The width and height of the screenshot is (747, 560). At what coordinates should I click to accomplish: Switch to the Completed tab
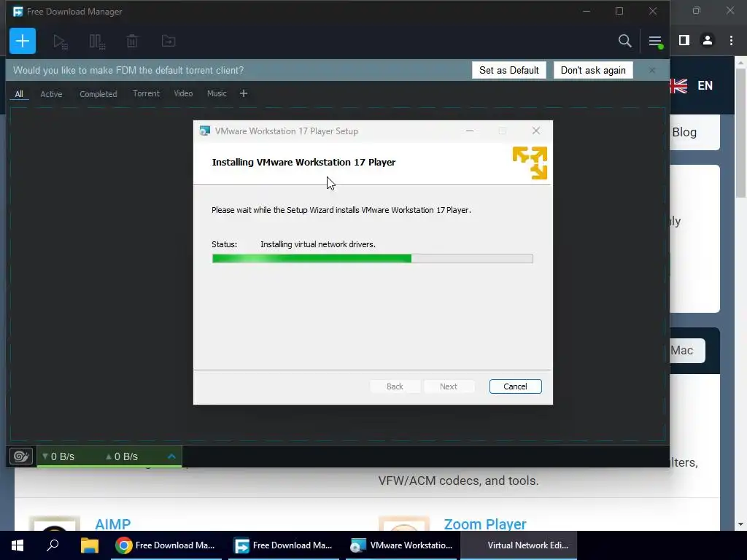[x=98, y=94]
